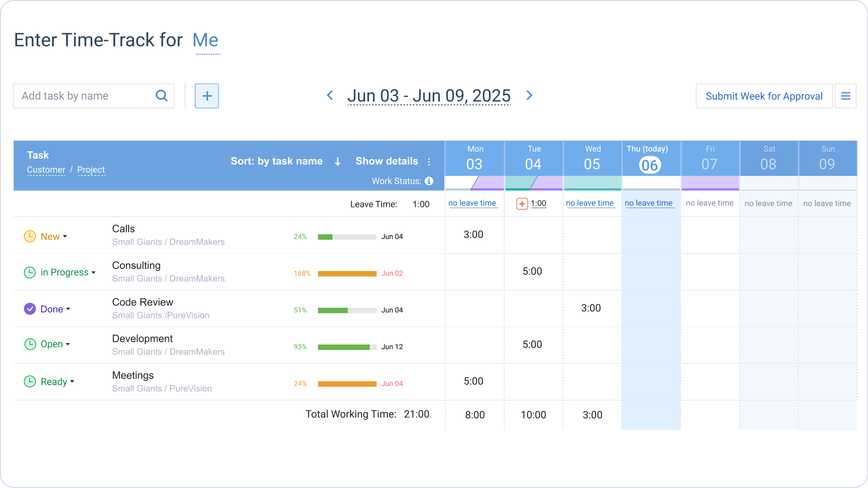Click the Work Status info icon
Image resolution: width=868 pixels, height=488 pixels.
(x=429, y=181)
